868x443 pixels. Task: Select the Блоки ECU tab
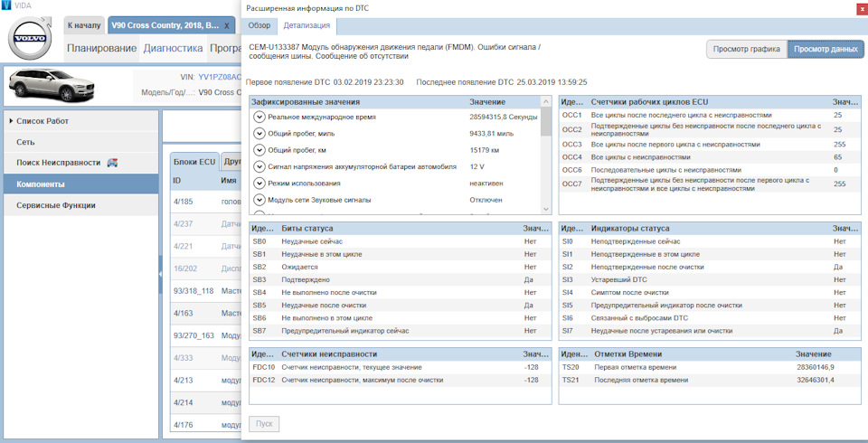coord(194,162)
